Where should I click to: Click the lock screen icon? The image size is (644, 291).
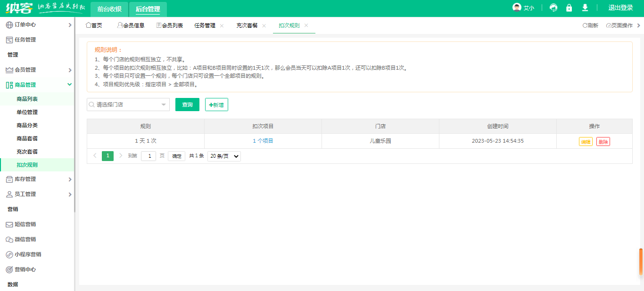(569, 8)
